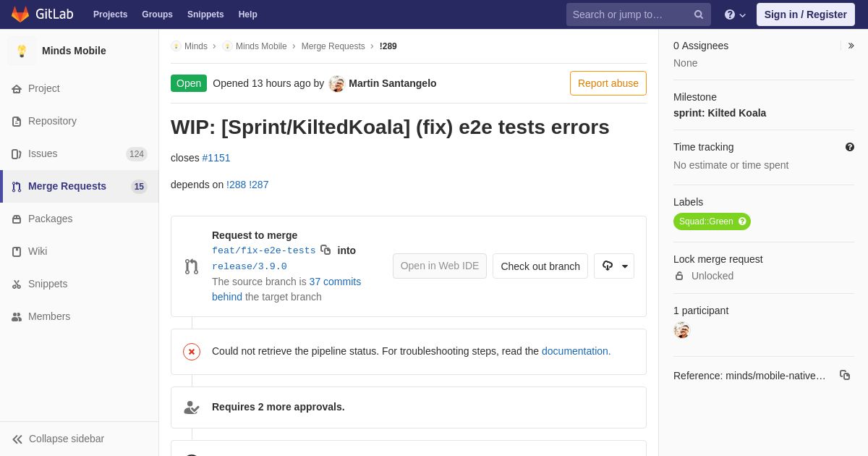Click the sprint: Kilted Koala milestone
868x456 pixels.
coord(720,113)
